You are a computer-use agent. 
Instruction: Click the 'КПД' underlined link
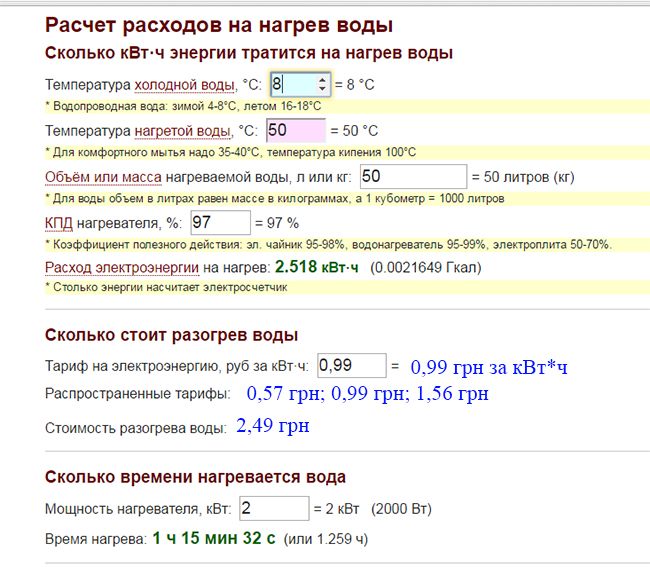tap(58, 222)
